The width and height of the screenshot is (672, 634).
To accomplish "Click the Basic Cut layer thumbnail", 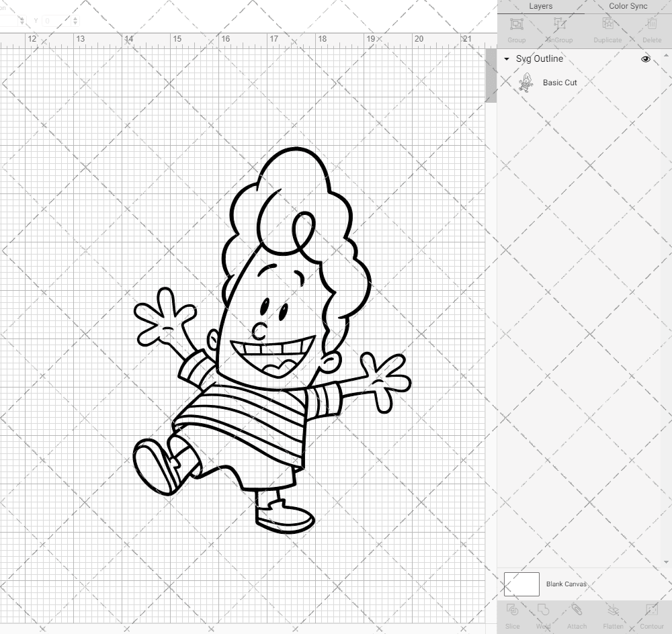I will (526, 83).
